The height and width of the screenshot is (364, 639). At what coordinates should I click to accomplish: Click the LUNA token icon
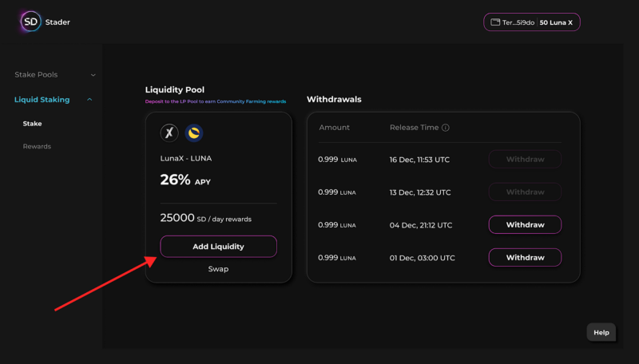click(194, 133)
